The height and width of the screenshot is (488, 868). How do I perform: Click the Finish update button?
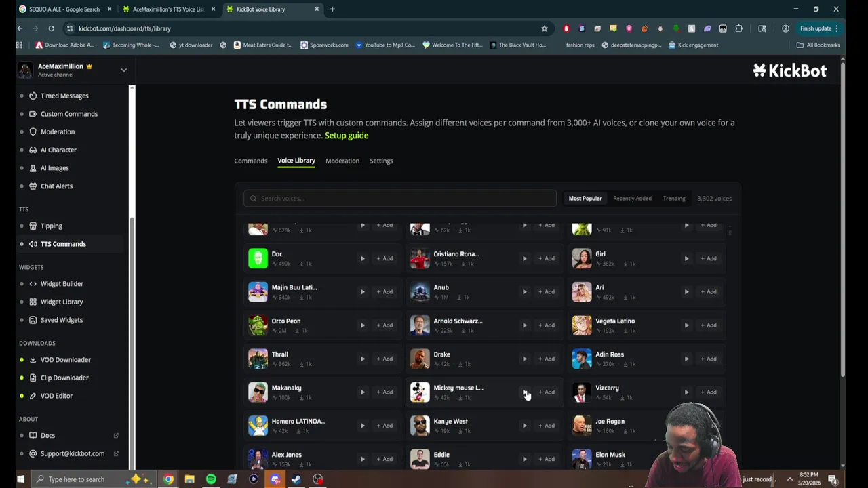(x=819, y=28)
